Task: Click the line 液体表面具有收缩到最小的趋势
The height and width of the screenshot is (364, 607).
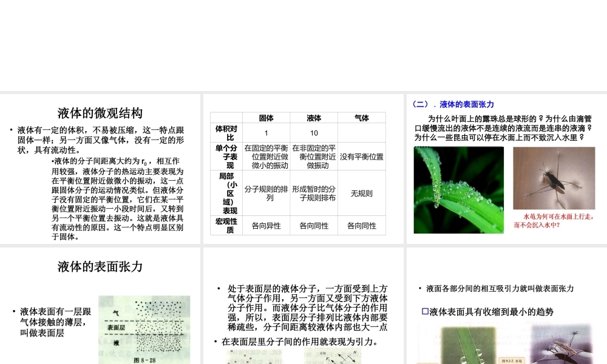Action: coord(487,312)
